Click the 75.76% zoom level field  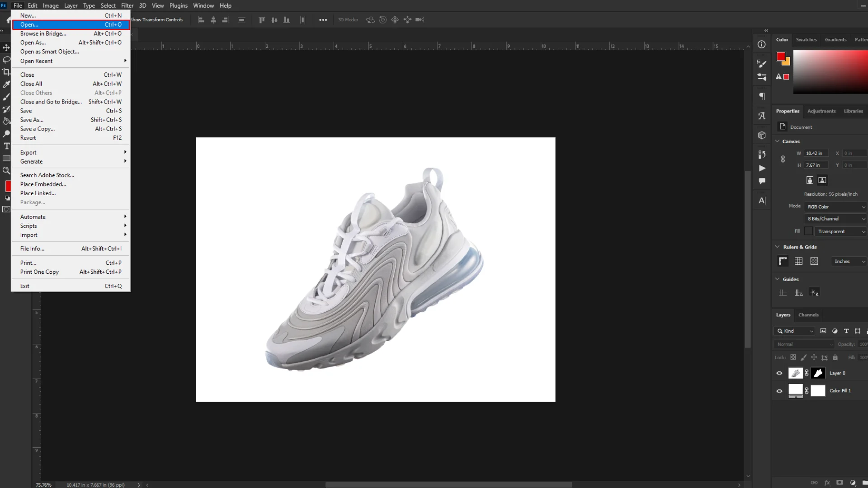click(x=44, y=485)
